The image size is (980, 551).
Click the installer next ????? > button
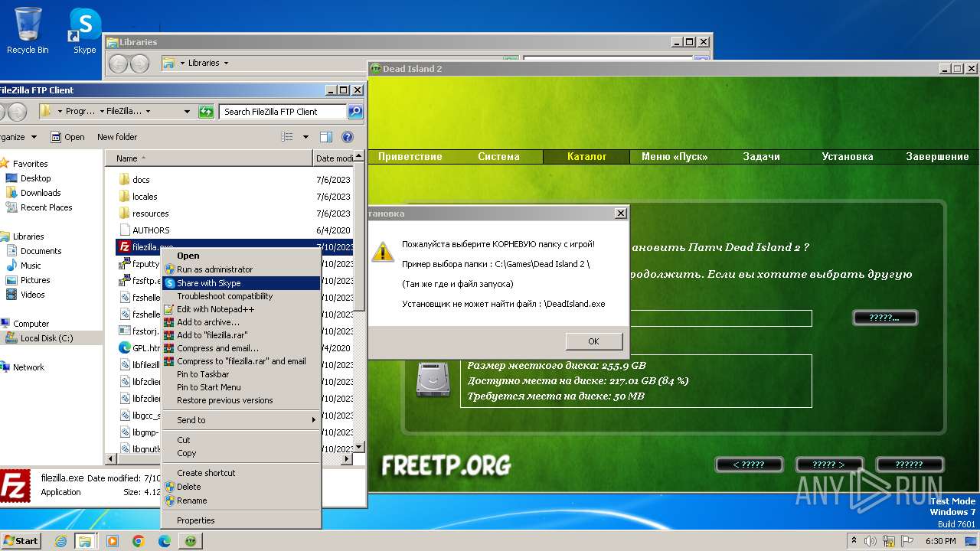coord(828,465)
